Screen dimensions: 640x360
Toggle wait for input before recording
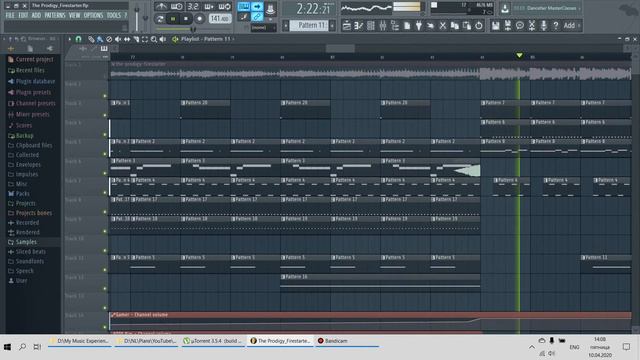click(177, 7)
